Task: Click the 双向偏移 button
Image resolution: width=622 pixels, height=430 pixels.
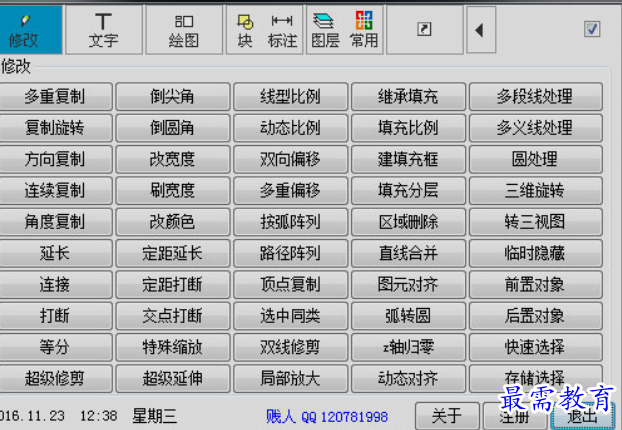Action: coord(290,159)
